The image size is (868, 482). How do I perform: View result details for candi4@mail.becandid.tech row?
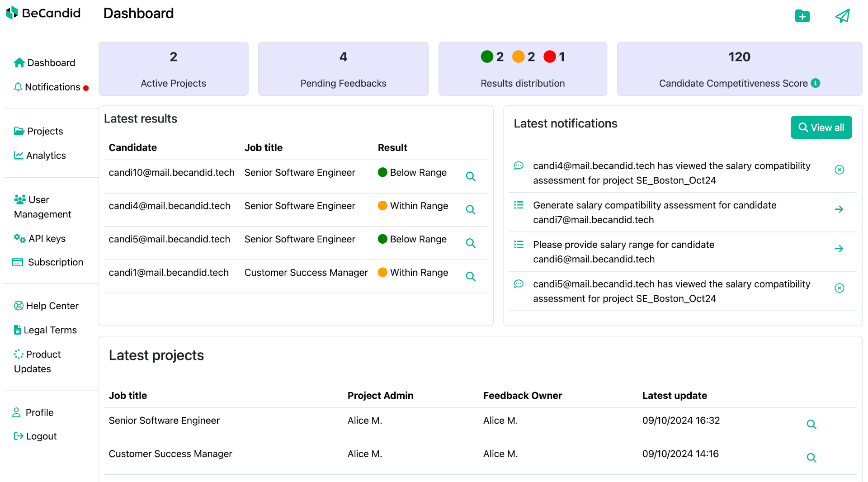[x=471, y=210]
